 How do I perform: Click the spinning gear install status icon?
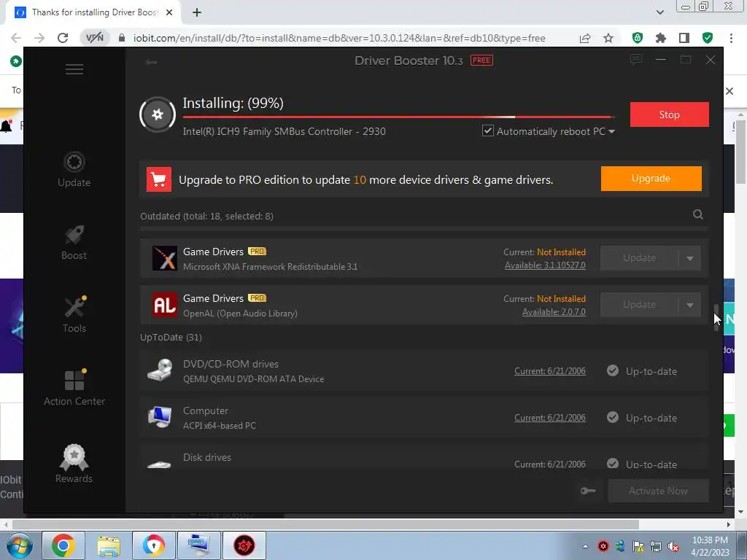(x=158, y=114)
